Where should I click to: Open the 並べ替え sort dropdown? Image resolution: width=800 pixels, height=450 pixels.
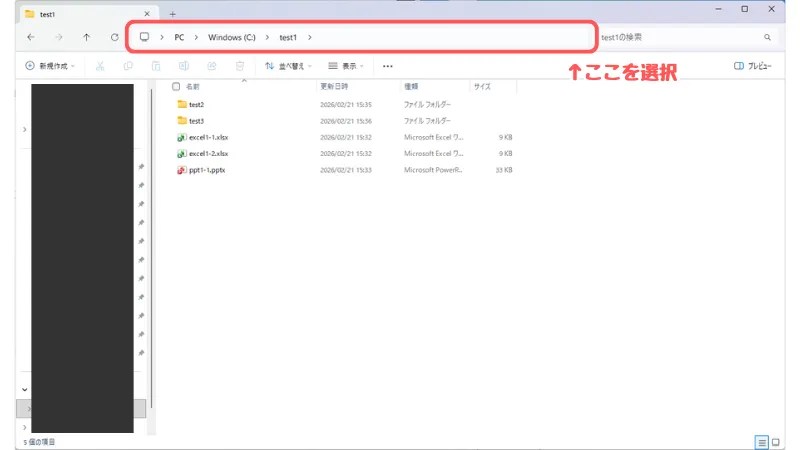tap(288, 66)
